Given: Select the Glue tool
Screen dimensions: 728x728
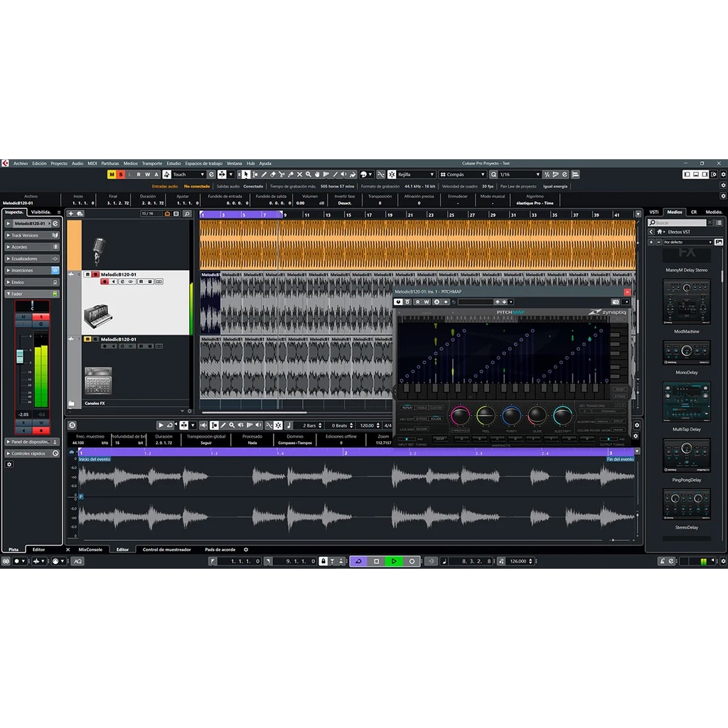Looking at the screenshot, I should tap(291, 175).
